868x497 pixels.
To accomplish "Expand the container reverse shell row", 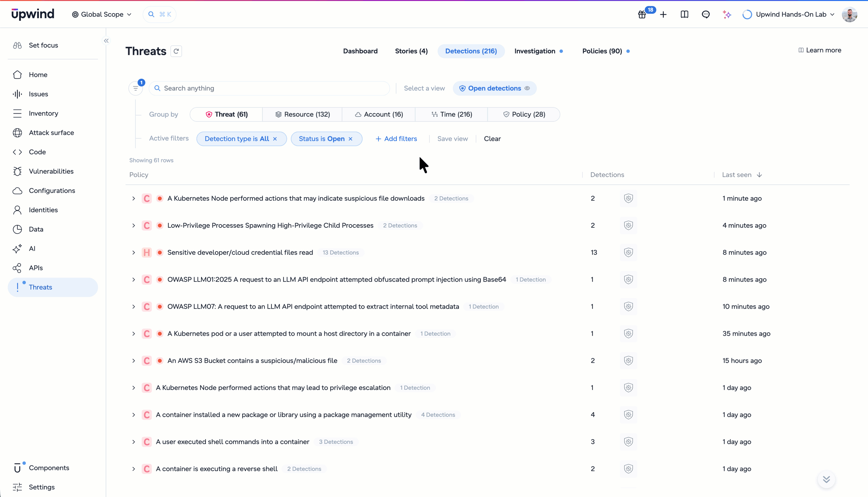I will point(134,469).
